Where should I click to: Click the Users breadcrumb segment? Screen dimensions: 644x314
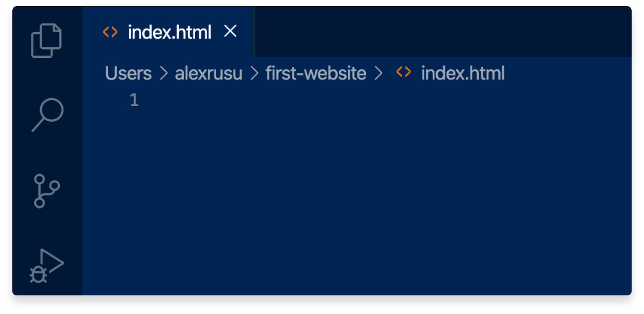pos(128,74)
